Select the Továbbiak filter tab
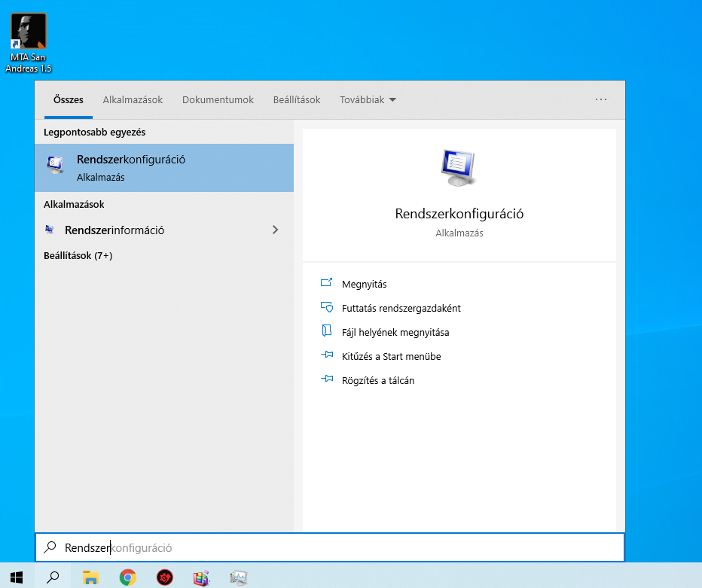Screen dimensions: 702x588 tap(368, 100)
